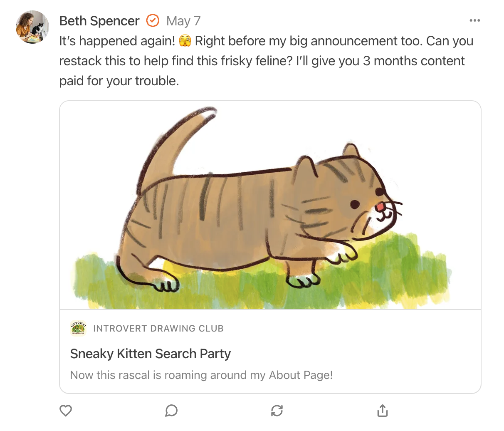Click the Beth Spencer author name
The height and width of the screenshot is (431, 504).
pos(99,21)
